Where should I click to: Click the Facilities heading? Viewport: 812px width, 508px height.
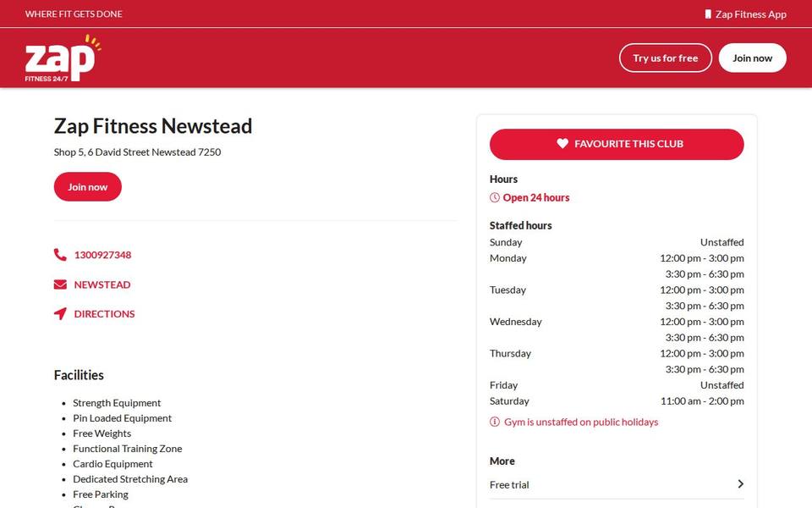coord(79,375)
